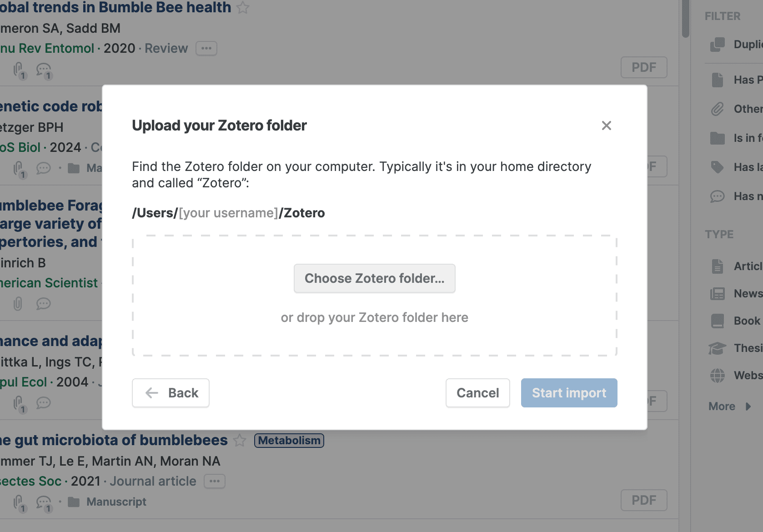Filter by Thesis graduation cap icon
This screenshot has width=763, height=532.
tap(718, 348)
